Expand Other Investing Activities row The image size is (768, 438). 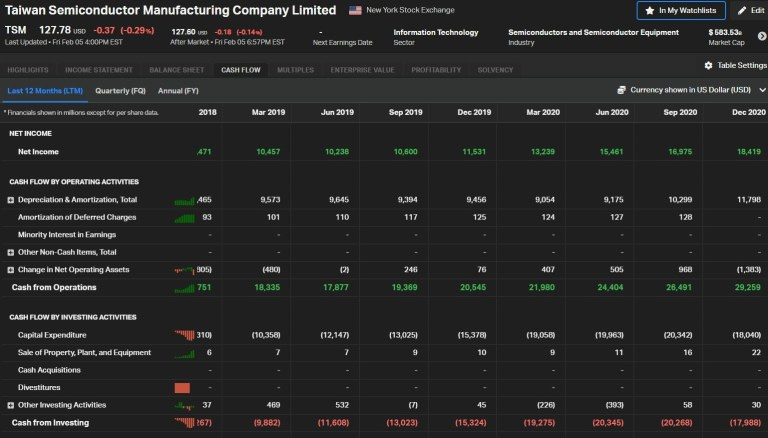[10, 405]
